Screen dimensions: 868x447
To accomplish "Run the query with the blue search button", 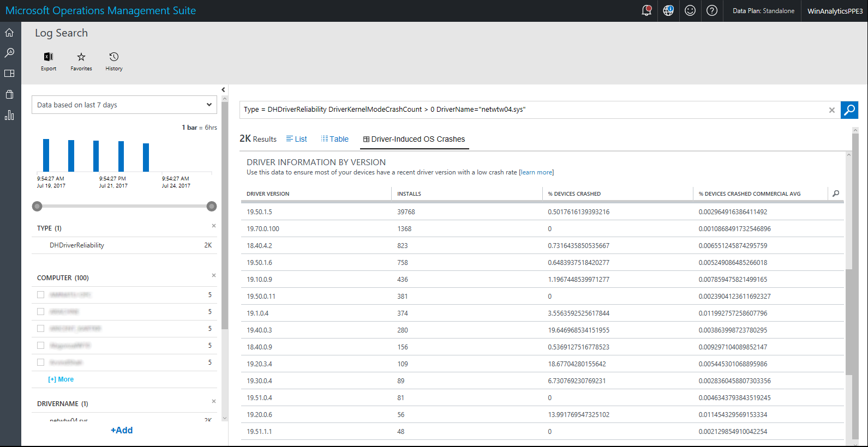I will click(849, 110).
